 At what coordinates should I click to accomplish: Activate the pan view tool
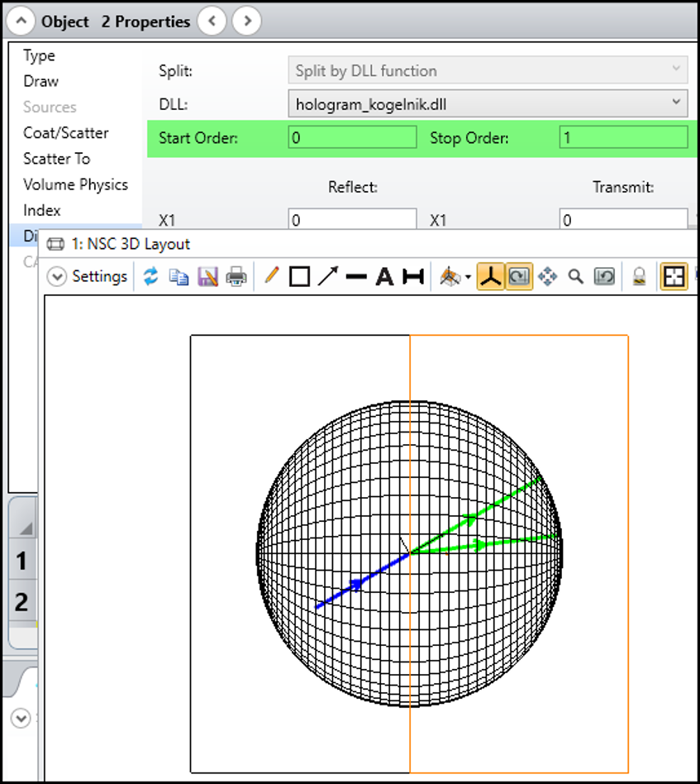click(x=548, y=276)
